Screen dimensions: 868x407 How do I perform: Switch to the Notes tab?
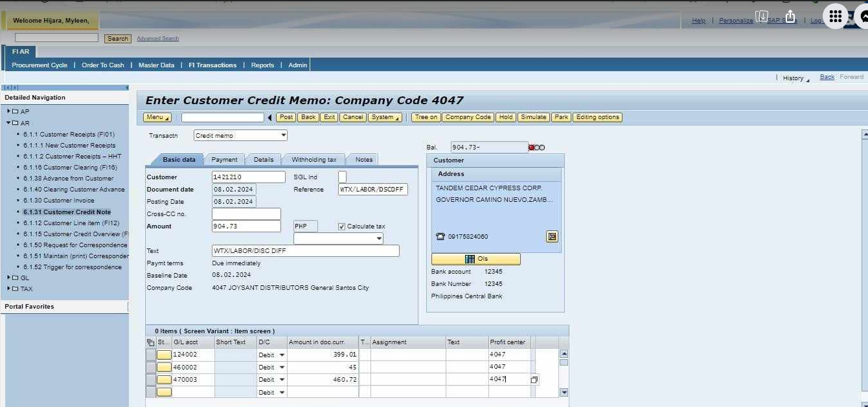pyautogui.click(x=364, y=160)
